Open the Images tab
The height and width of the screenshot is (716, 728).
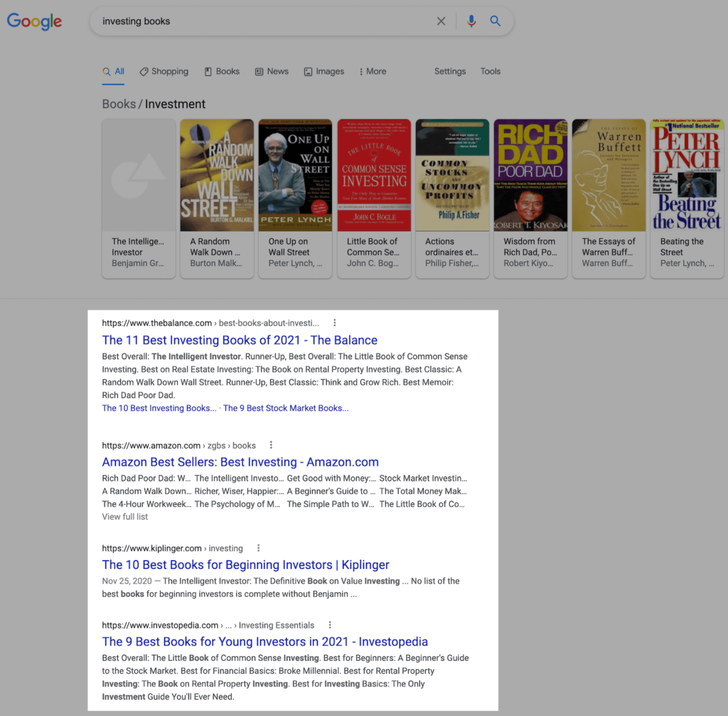click(x=324, y=72)
